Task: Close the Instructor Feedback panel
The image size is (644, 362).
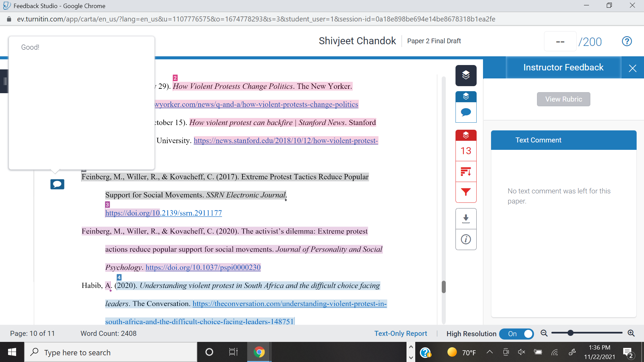Action: coord(633,68)
